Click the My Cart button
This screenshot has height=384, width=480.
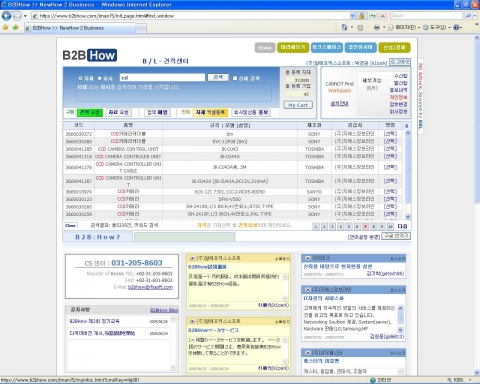coord(298,105)
